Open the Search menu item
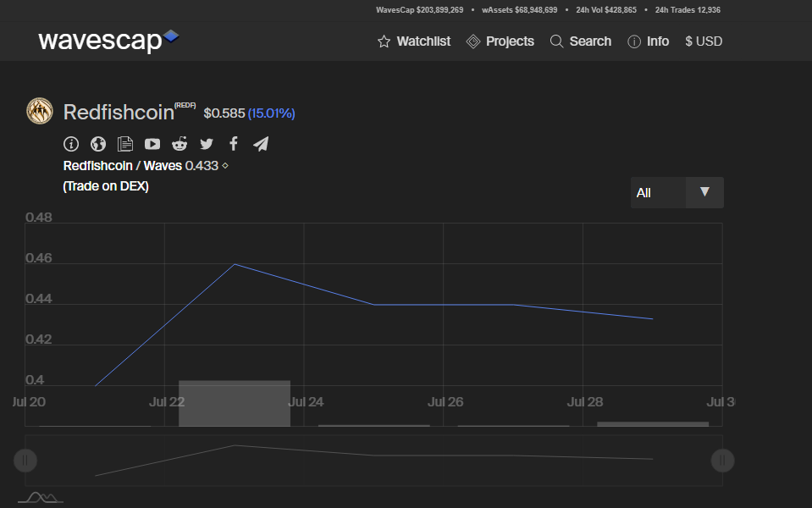 590,41
